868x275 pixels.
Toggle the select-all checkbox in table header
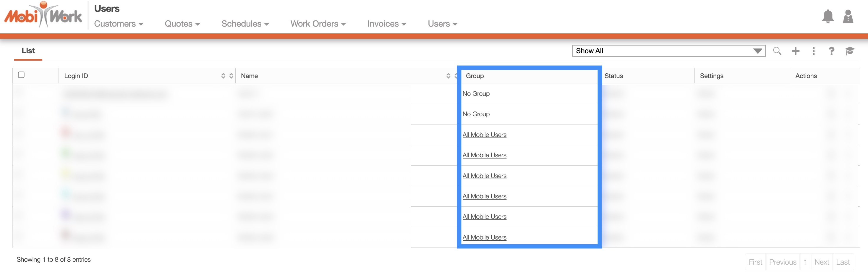[21, 75]
